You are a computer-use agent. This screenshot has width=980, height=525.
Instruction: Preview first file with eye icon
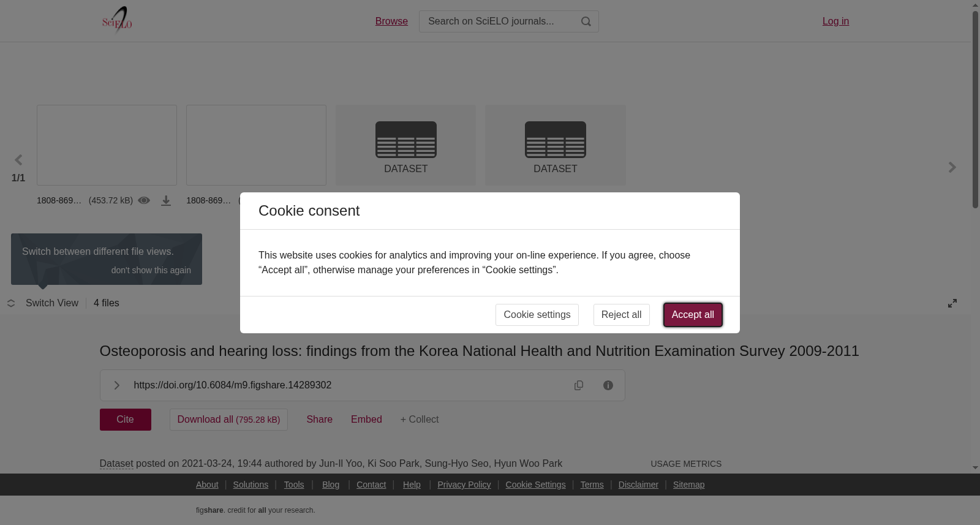(x=144, y=200)
